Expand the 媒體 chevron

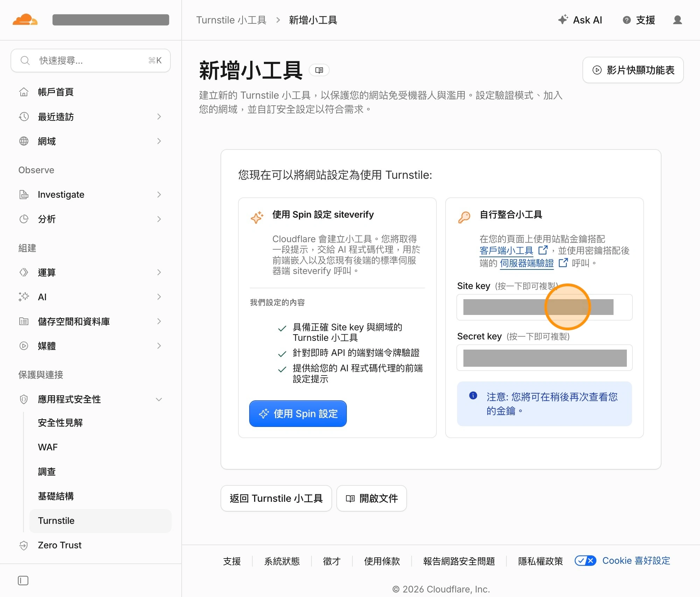click(159, 346)
